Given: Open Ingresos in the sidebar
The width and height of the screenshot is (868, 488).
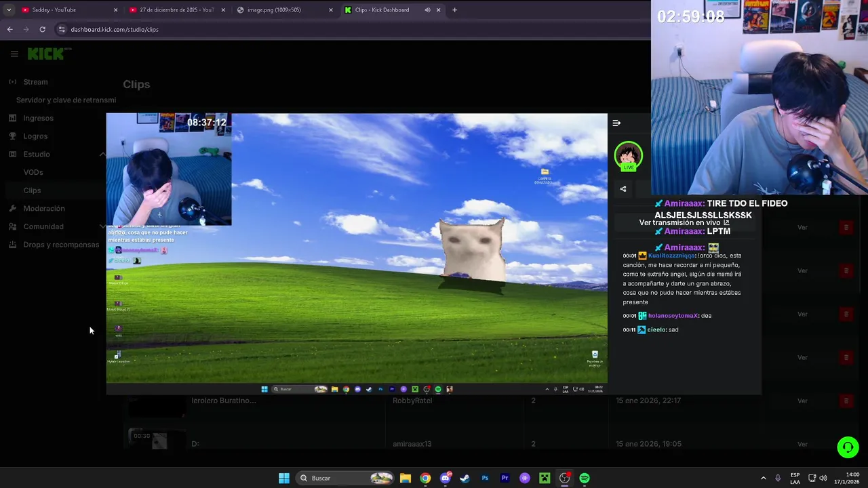Looking at the screenshot, I should point(38,118).
